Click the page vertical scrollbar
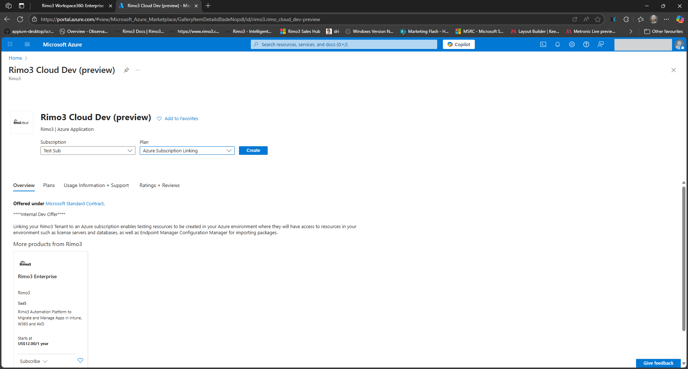Viewport: 688px width, 369px height. pyautogui.click(x=683, y=259)
